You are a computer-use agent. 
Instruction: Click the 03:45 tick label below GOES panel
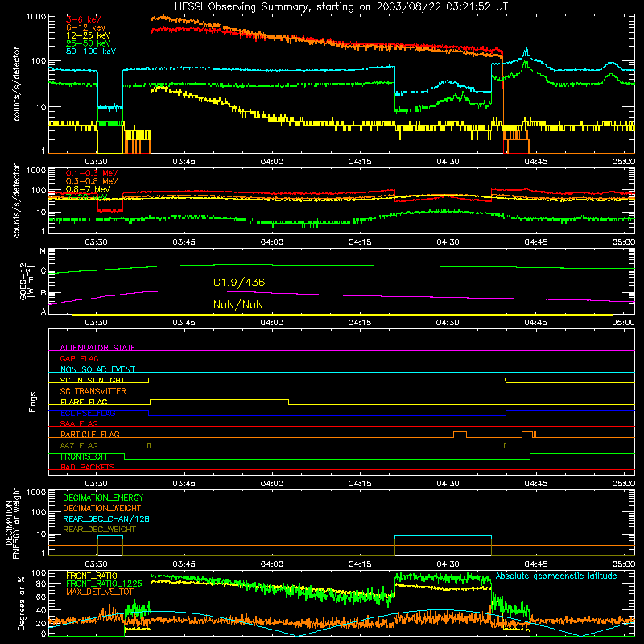184,323
